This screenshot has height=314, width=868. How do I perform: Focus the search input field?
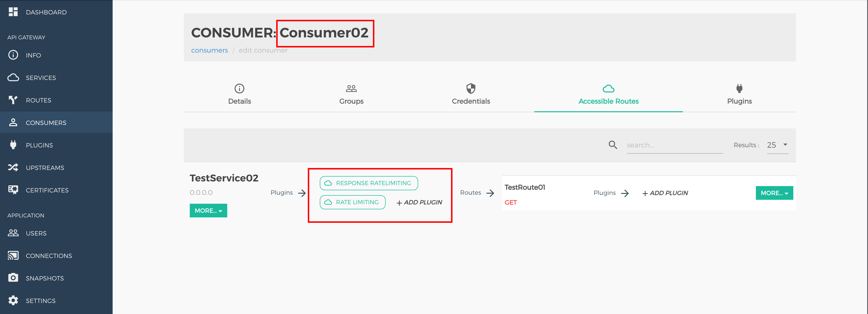click(x=675, y=146)
